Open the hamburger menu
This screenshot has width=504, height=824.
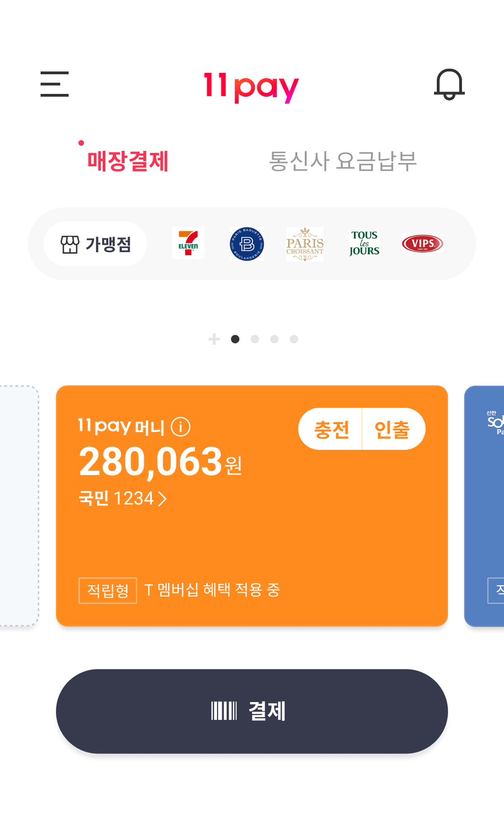[x=55, y=84]
